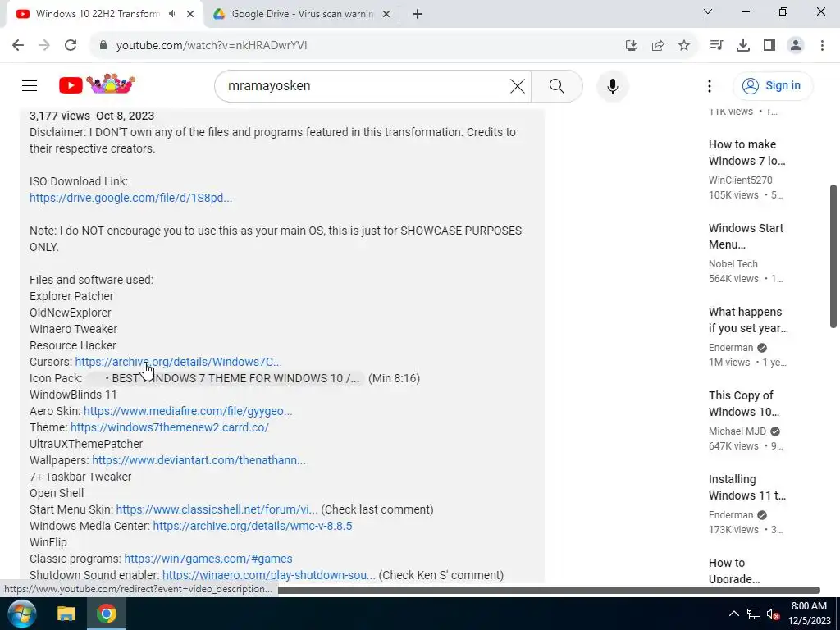
Task: Visit Nobel Tech channel
Action: 733,263
